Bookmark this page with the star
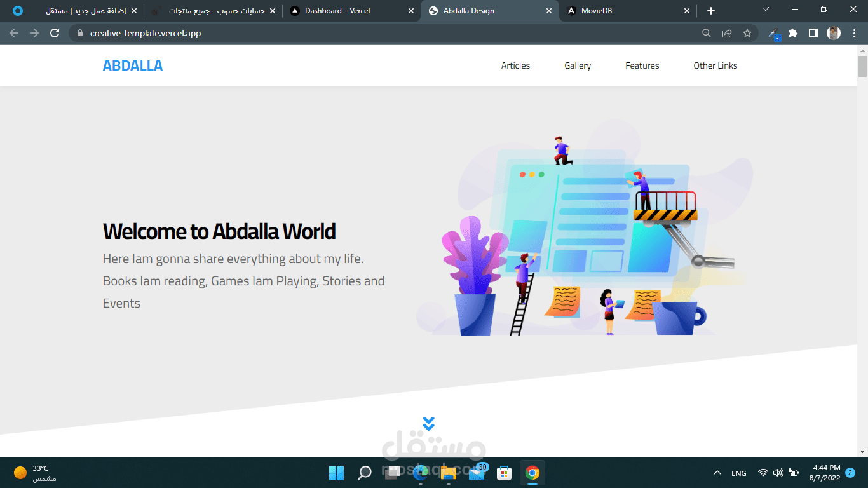868x488 pixels. 747,33
